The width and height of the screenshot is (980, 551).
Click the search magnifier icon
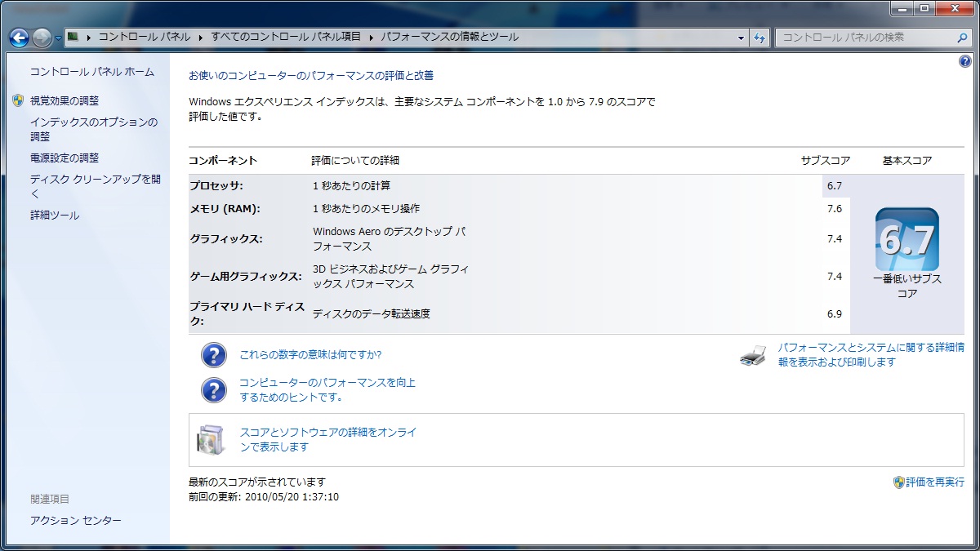[962, 38]
